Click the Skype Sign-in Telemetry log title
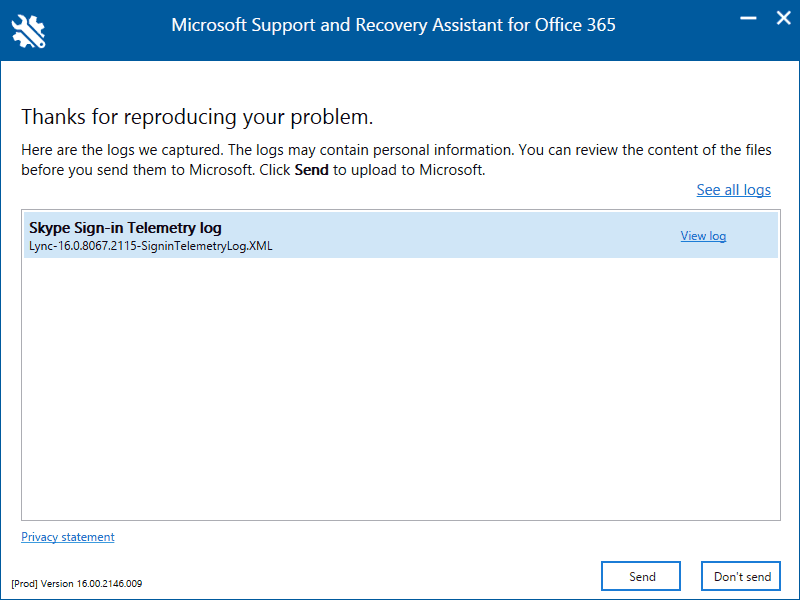 (x=125, y=228)
